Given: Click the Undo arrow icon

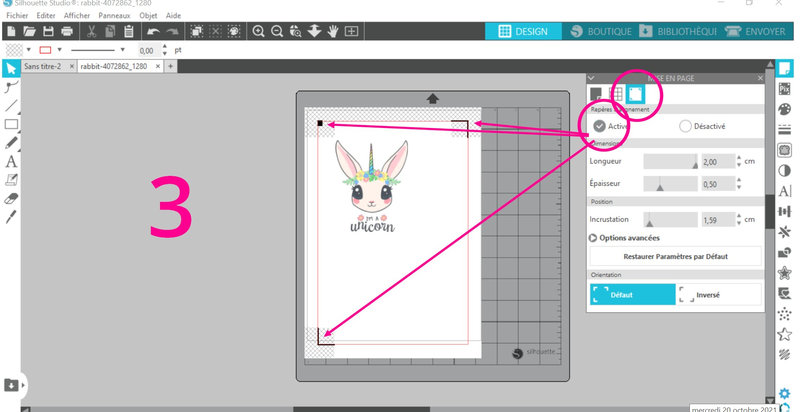Looking at the screenshot, I should tap(155, 32).
